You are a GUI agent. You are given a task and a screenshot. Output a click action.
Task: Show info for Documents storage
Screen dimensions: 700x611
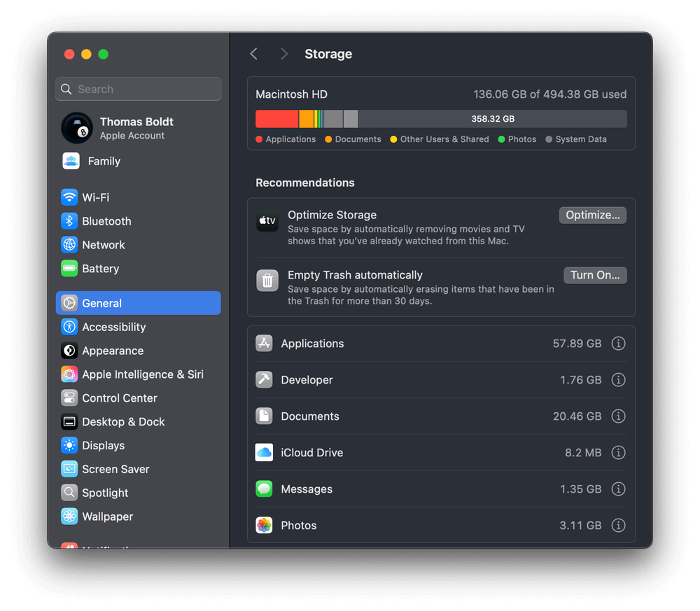(618, 416)
